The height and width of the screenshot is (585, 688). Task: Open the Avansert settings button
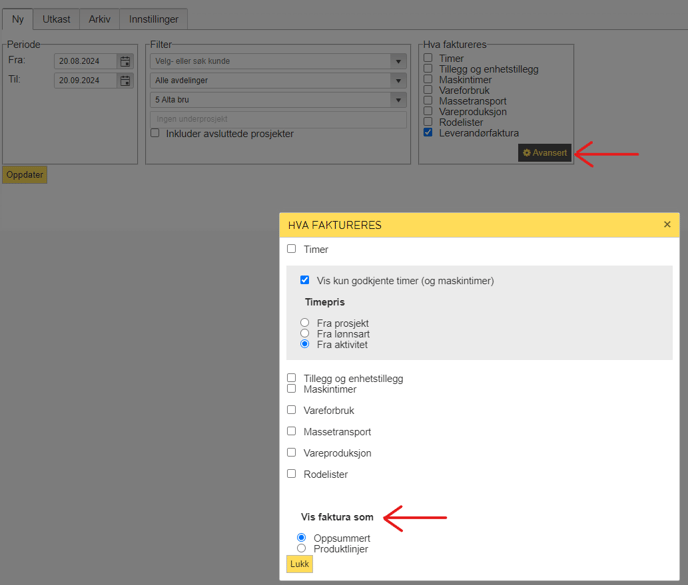(x=545, y=153)
